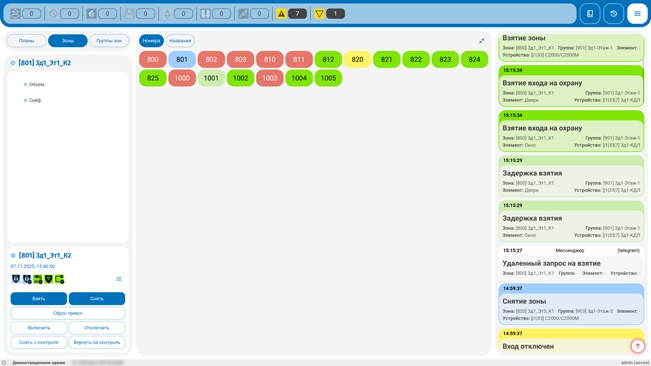Viewport: 651px width, 366px height.
Task: Open the warnings counter showing 7
Action: pyautogui.click(x=297, y=14)
